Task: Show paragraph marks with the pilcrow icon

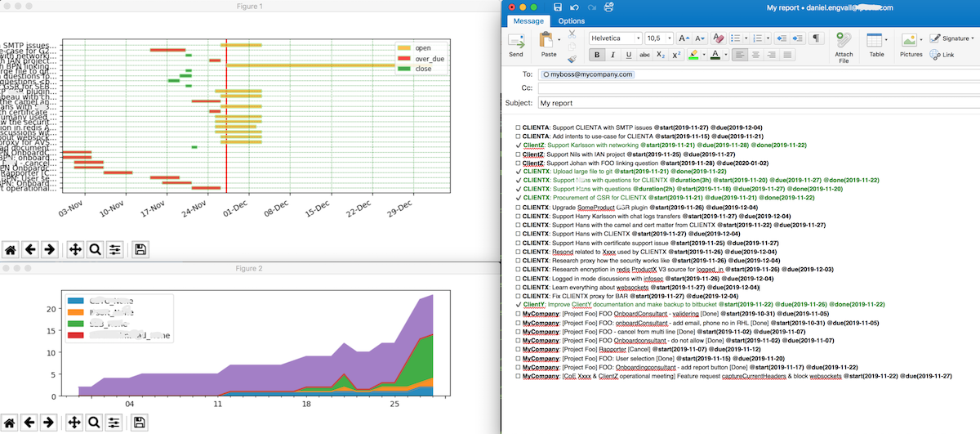Action: click(816, 38)
